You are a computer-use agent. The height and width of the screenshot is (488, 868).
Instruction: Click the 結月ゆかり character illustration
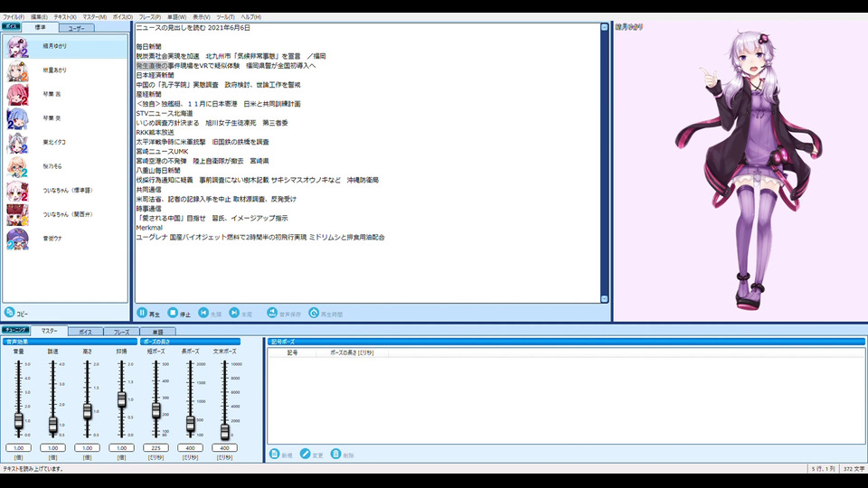[x=750, y=169]
